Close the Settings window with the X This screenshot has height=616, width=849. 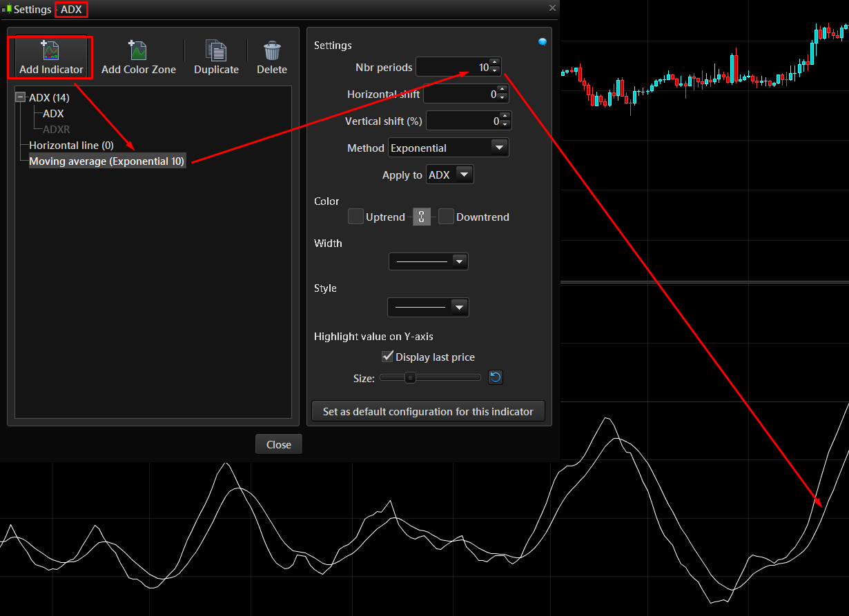pos(552,8)
